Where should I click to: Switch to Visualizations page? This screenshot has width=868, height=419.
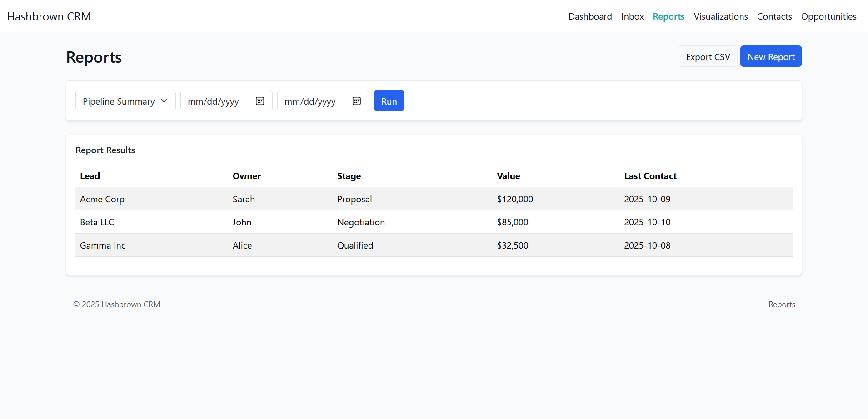coord(720,16)
